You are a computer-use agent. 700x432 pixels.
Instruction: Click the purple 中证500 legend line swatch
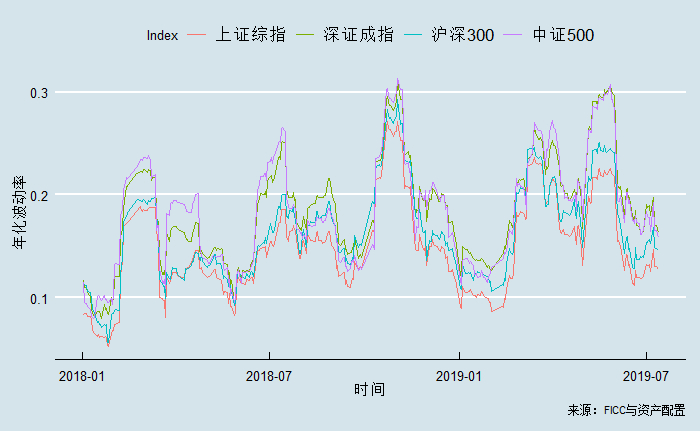tap(513, 35)
